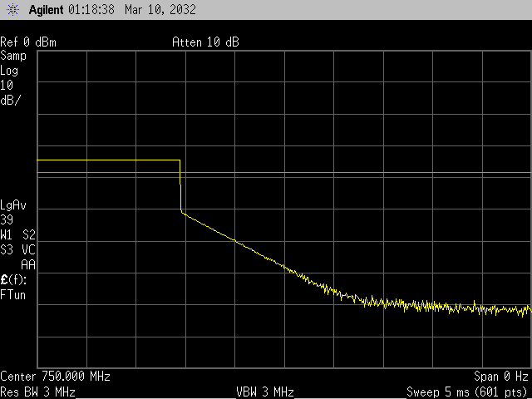Click the VC status label
Screen dimensions: 532x399
28,250
